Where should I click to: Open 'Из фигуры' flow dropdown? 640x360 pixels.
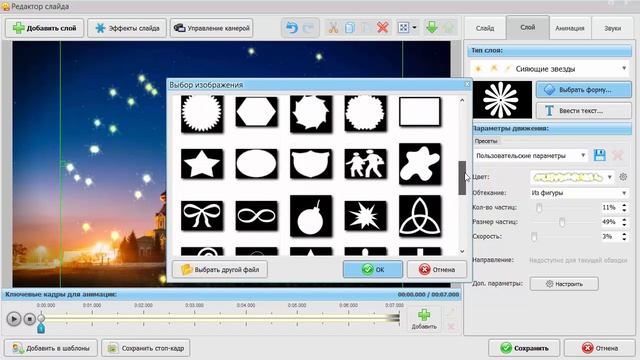point(579,193)
